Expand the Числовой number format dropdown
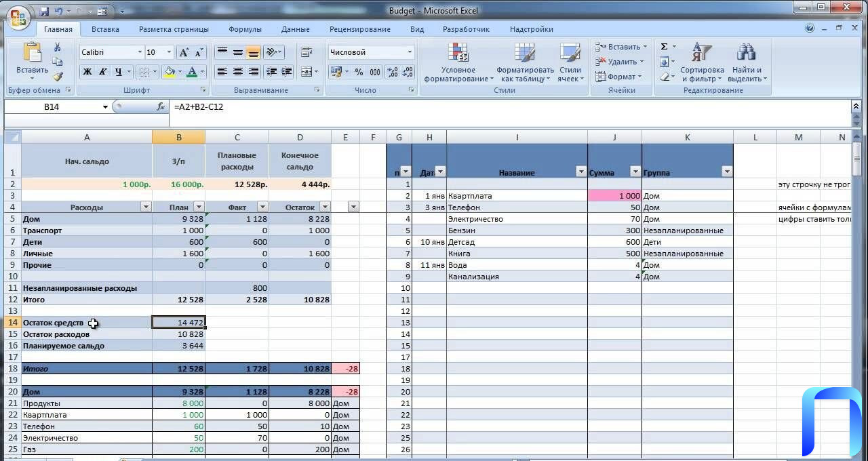Image resolution: width=868 pixels, height=461 pixels. click(410, 52)
